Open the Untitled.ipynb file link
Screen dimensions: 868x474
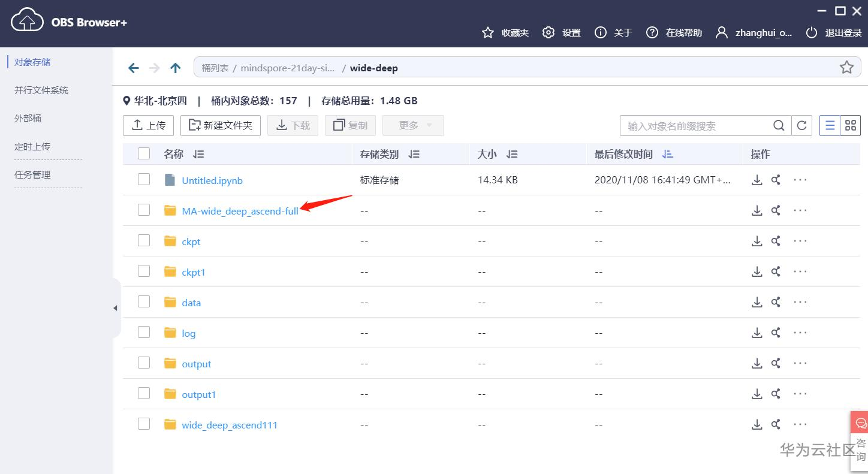(x=212, y=180)
